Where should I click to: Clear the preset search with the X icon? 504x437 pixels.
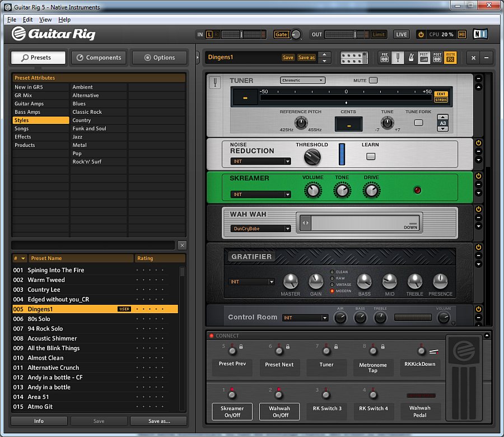[x=182, y=245]
